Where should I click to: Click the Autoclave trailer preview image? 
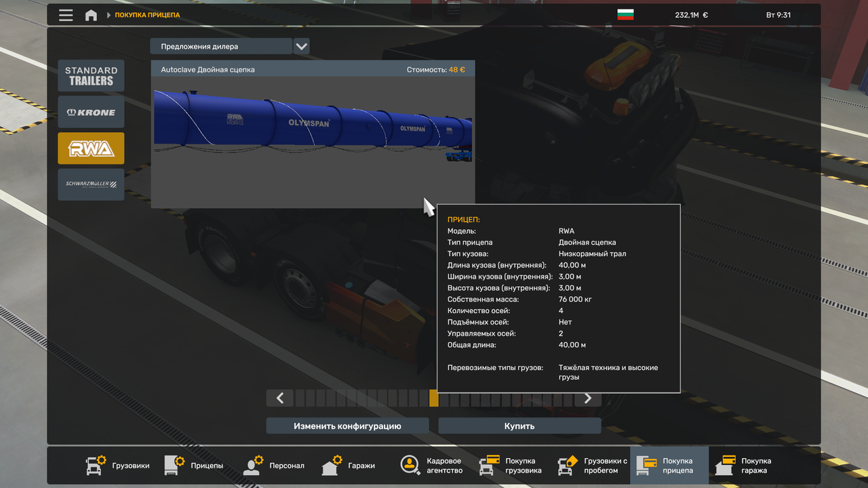click(x=313, y=142)
